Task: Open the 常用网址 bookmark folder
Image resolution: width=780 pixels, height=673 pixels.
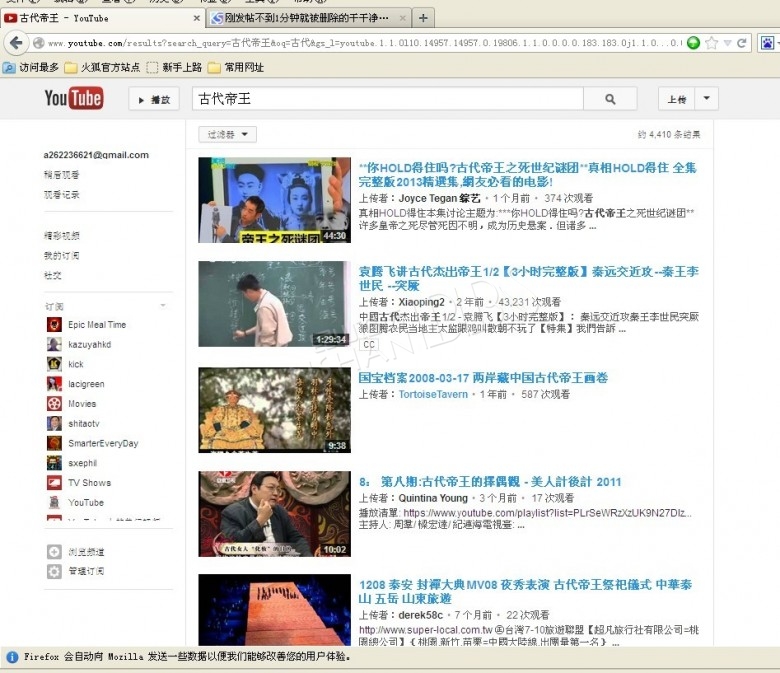Action: (236, 67)
